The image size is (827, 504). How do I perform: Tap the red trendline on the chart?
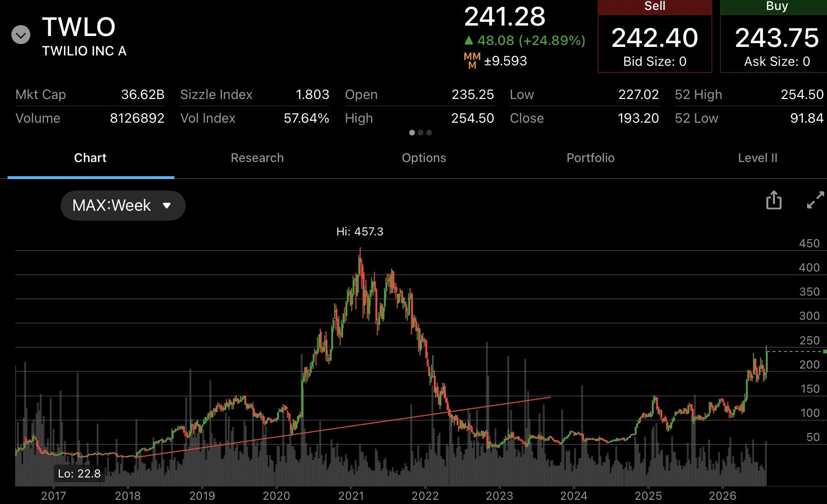[343, 427]
